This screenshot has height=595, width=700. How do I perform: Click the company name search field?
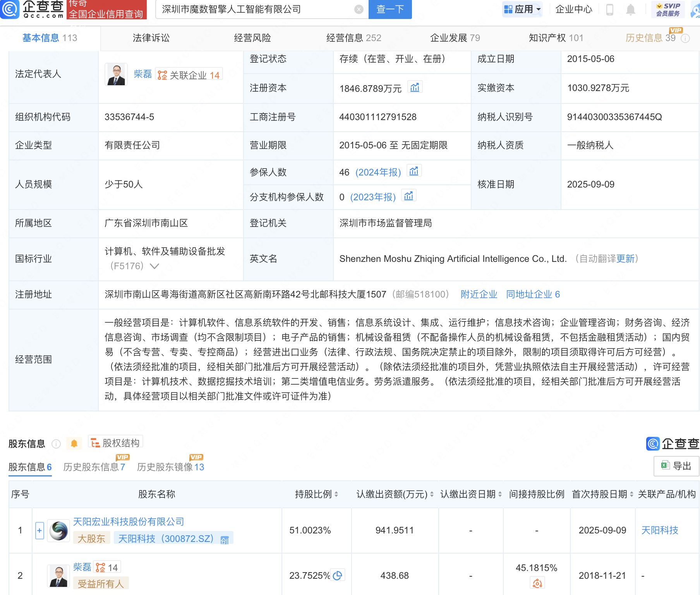[x=256, y=9]
